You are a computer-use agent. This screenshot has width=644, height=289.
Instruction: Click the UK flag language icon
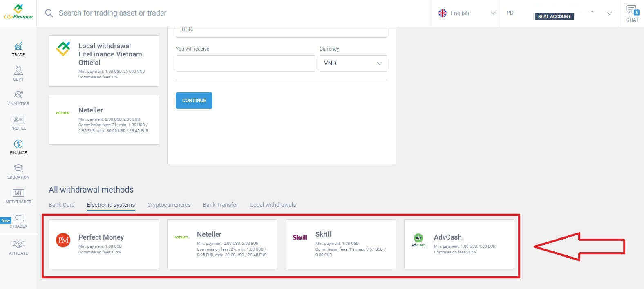443,13
